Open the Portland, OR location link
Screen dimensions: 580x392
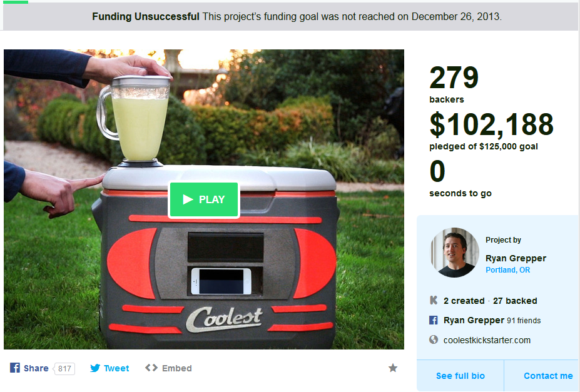coord(507,270)
